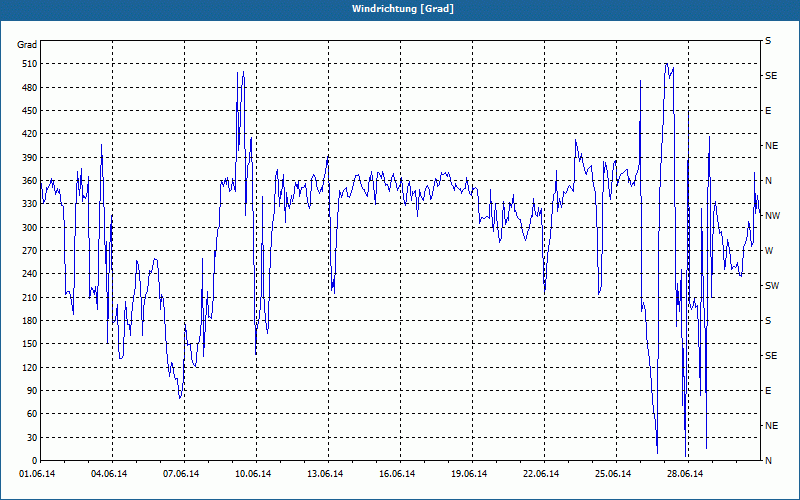The height and width of the screenshot is (500, 800).
Task: Click the NW compass label
Action: point(772,216)
